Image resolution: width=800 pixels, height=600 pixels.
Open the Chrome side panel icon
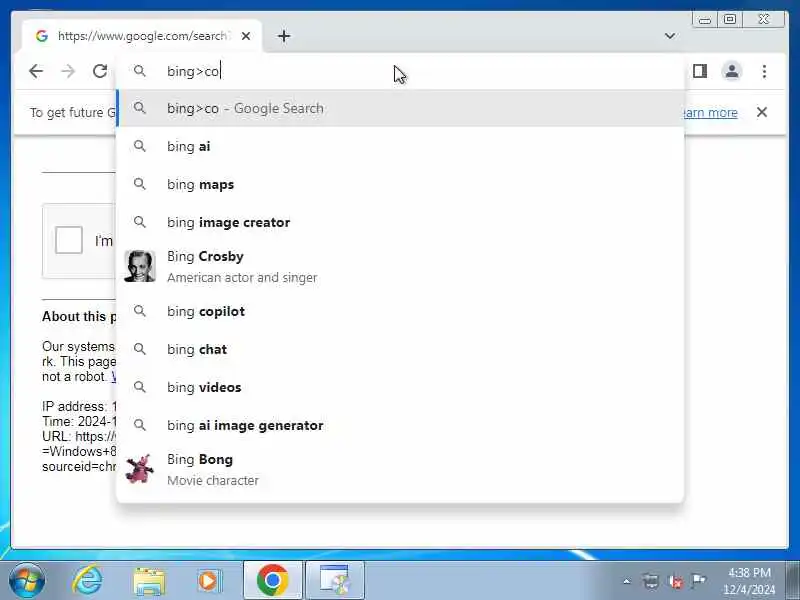click(x=700, y=71)
